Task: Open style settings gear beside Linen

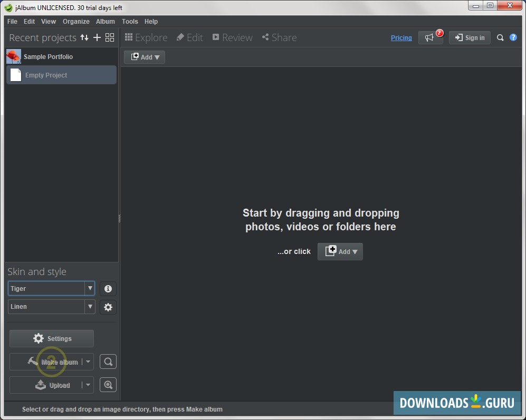Action: 108,307
